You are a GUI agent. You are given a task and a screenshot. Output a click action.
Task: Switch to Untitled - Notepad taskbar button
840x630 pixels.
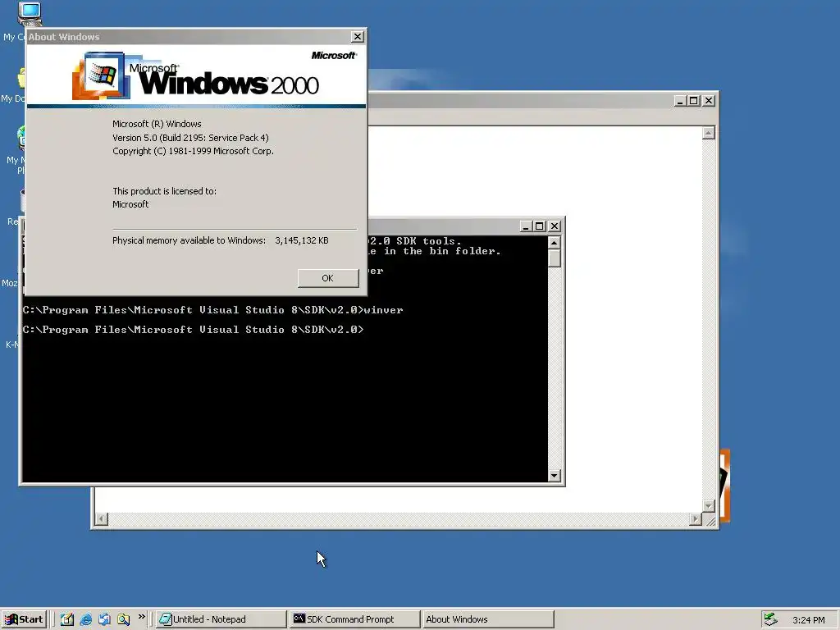(221, 619)
